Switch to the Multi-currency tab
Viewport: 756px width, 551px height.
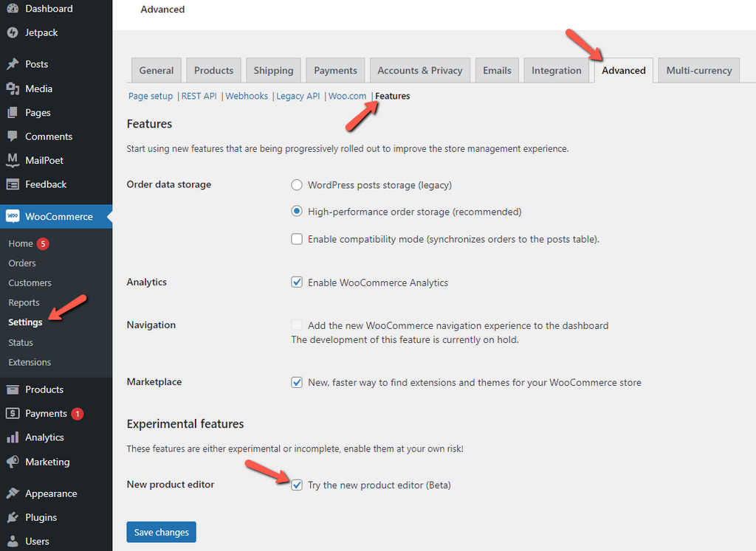coord(698,69)
